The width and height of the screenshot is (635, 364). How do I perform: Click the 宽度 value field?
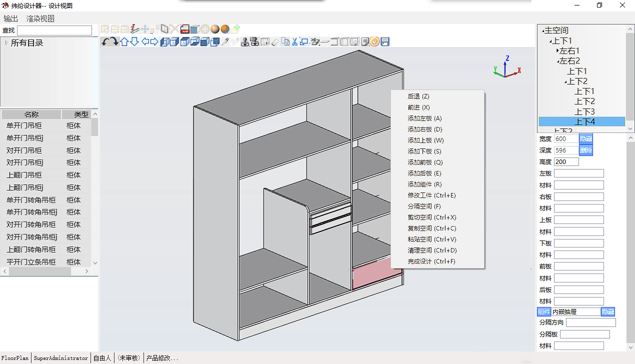[566, 139]
